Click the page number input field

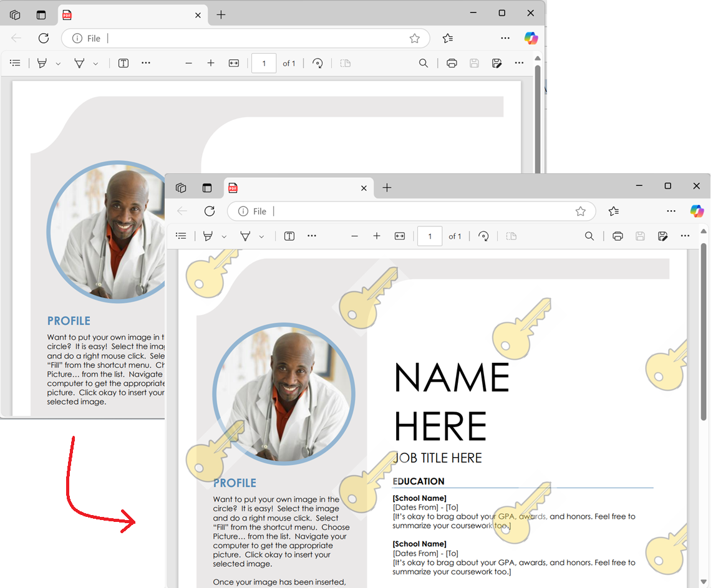point(429,236)
